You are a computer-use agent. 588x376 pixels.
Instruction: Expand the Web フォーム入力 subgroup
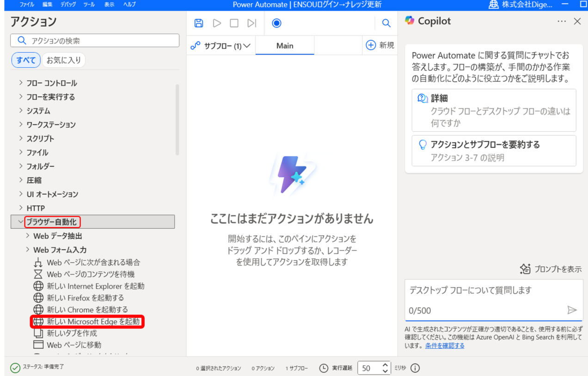click(x=28, y=250)
